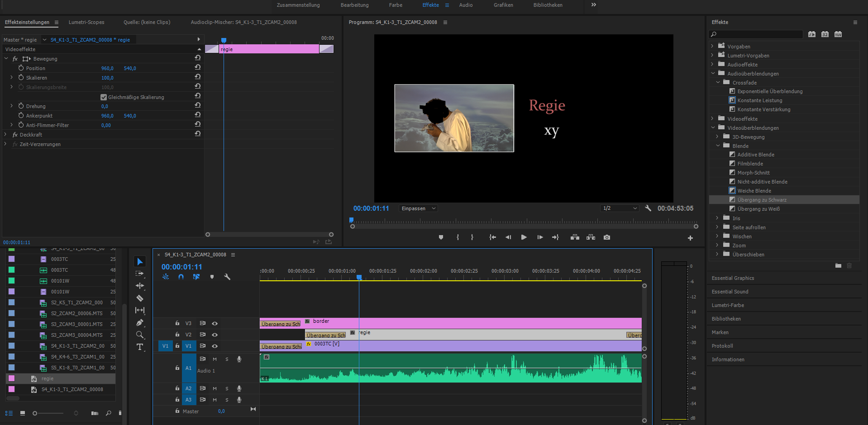
Task: Collapse the Audioüberblendungen folder
Action: (x=713, y=73)
